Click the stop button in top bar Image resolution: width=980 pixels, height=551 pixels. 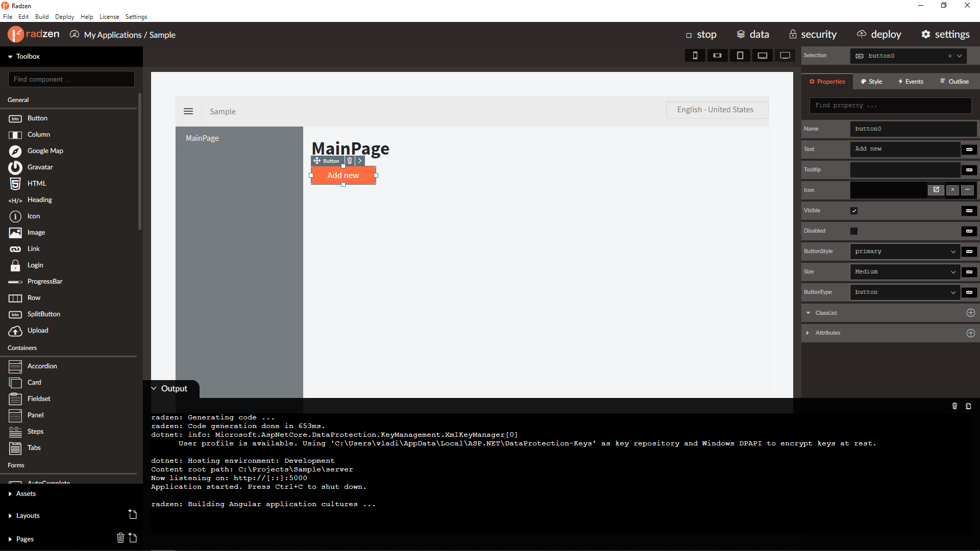pyautogui.click(x=701, y=35)
